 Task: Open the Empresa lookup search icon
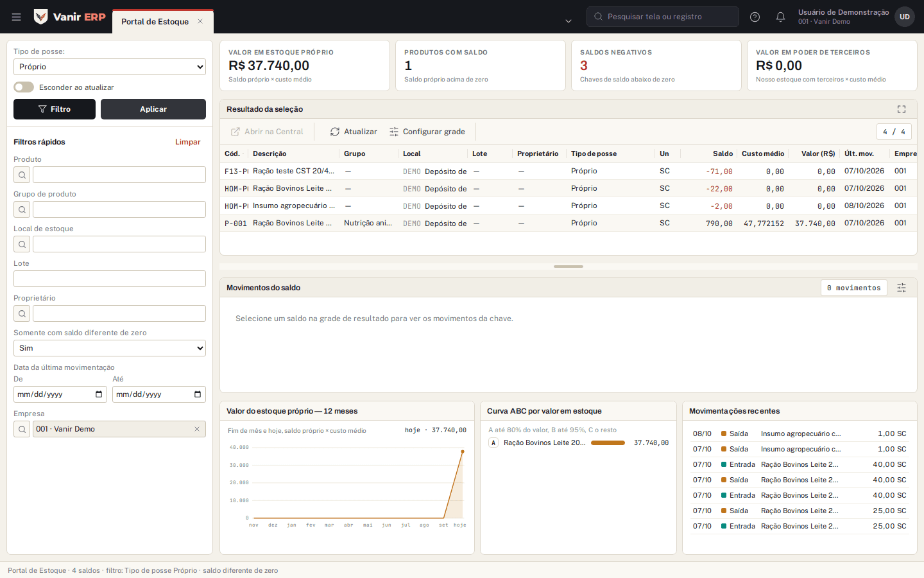[22, 429]
